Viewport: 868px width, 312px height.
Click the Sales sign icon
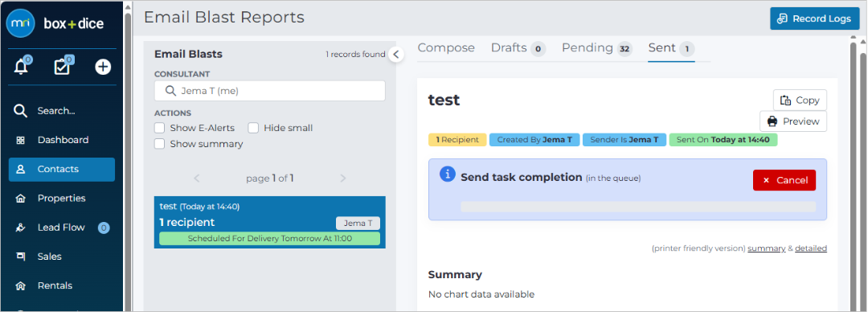pos(20,257)
